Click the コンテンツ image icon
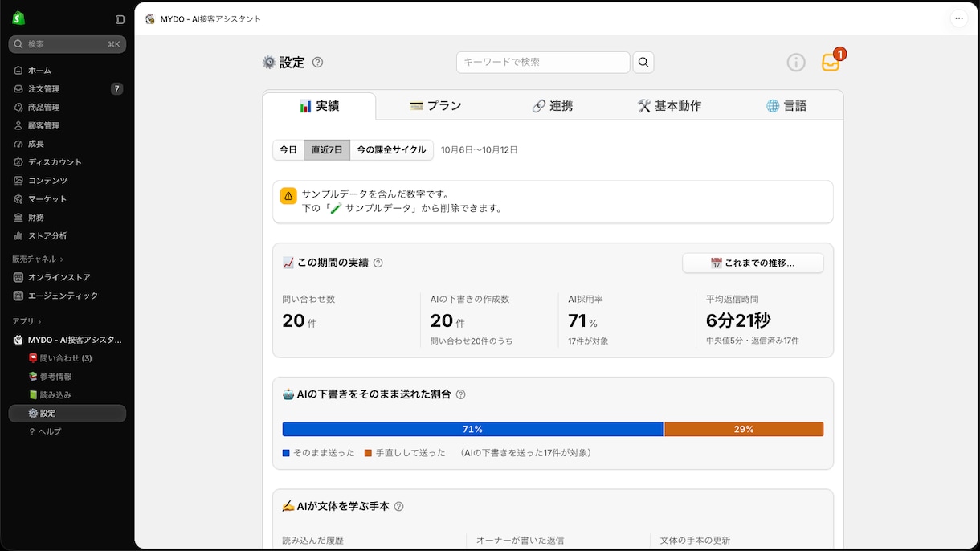 [18, 181]
